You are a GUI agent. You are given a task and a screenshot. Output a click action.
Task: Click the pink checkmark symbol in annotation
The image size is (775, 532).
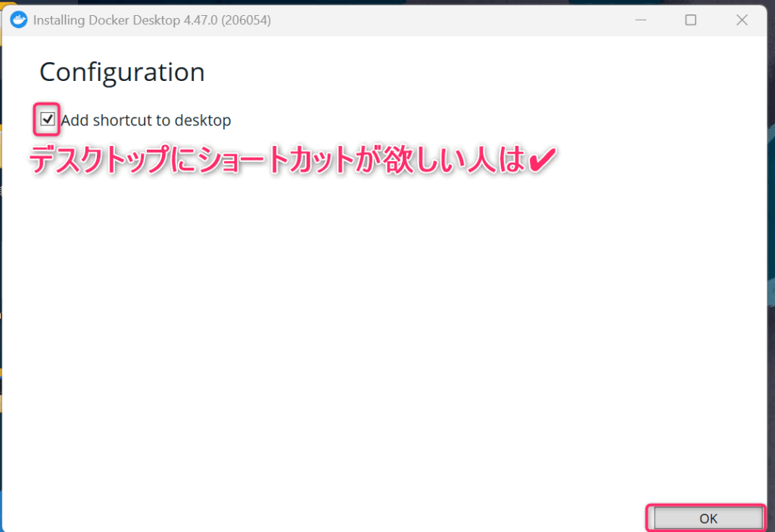(x=542, y=160)
